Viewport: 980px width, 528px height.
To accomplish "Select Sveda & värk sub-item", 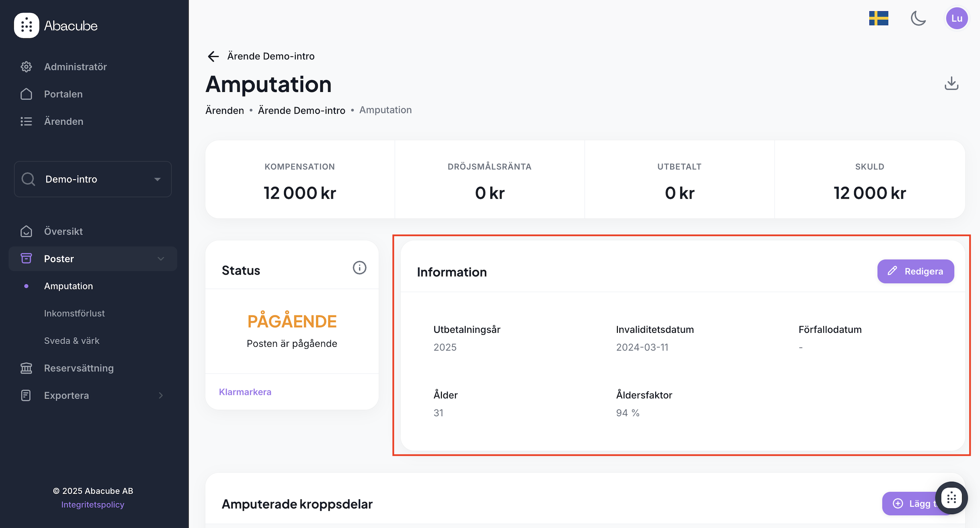I will coord(72,341).
